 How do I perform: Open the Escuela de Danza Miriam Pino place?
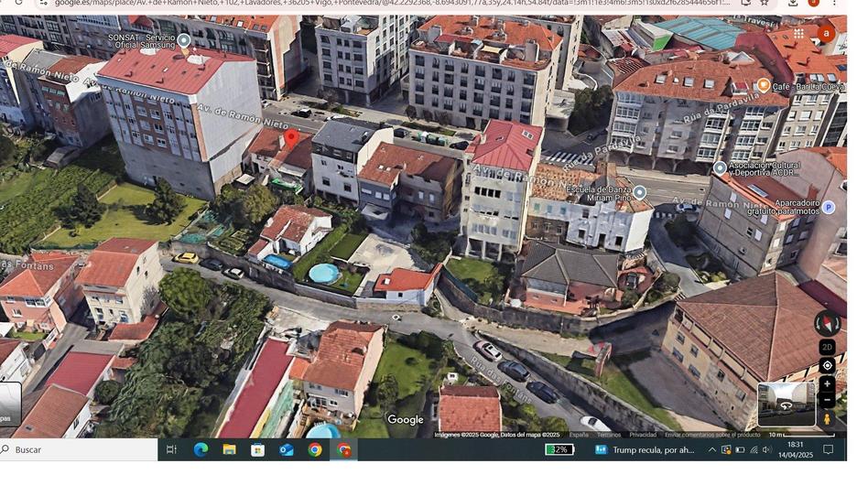click(640, 192)
